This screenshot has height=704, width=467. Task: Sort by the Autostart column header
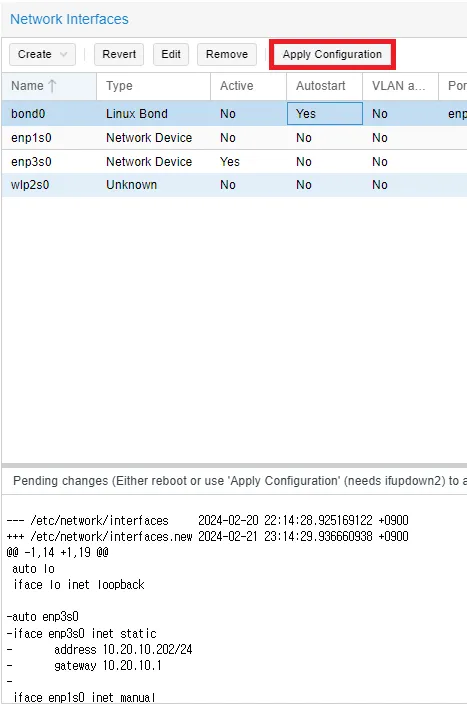coord(324,86)
